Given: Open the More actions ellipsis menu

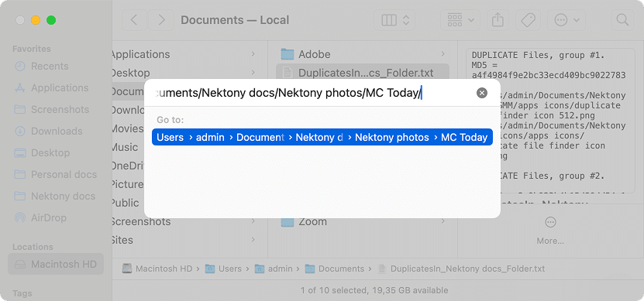Looking at the screenshot, I should [x=567, y=20].
